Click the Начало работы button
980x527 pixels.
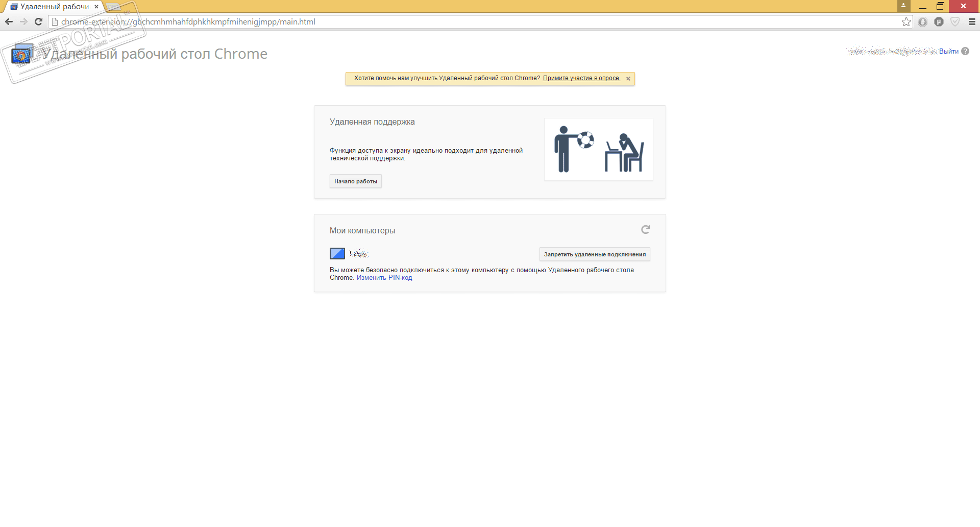(x=356, y=181)
